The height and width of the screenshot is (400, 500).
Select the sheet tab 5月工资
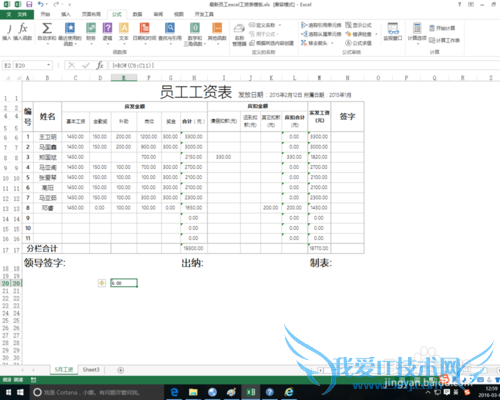click(64, 370)
